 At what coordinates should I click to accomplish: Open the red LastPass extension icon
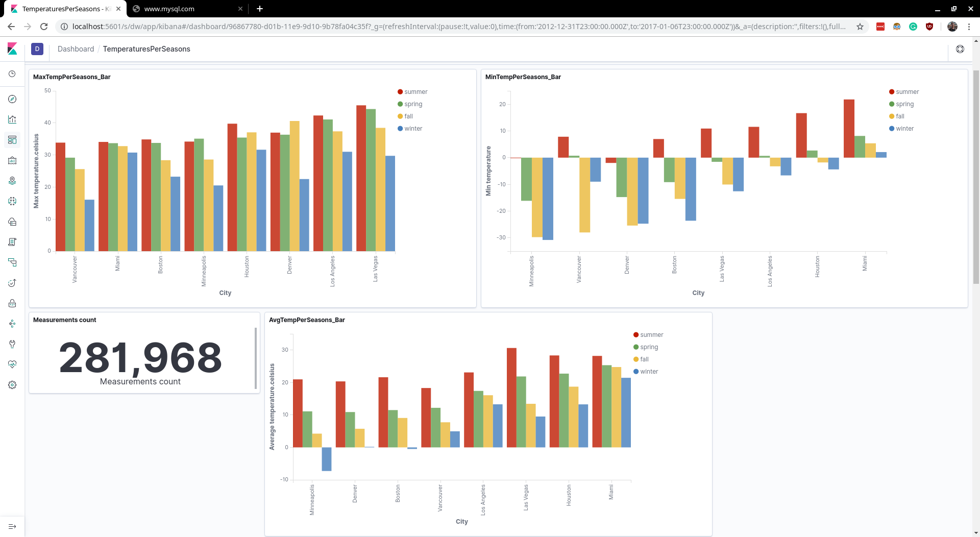tap(880, 27)
